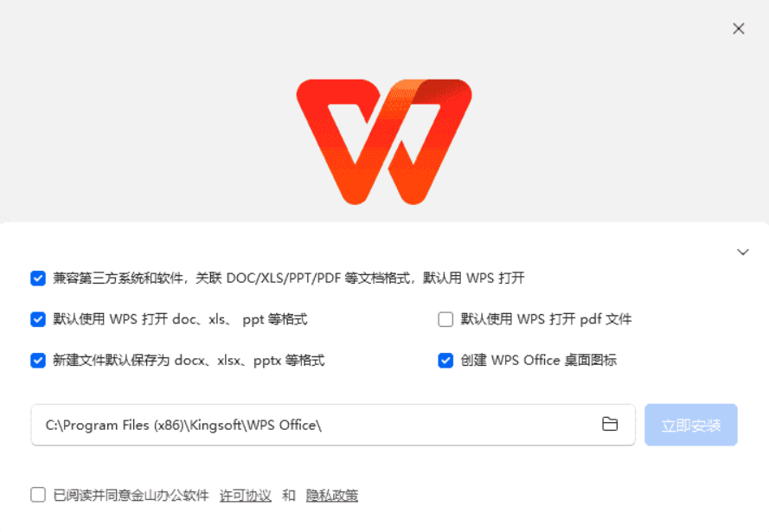
Task: Uncheck the third-party compatibility DOC/XLS/PPT/PDF checkbox
Action: pos(38,278)
